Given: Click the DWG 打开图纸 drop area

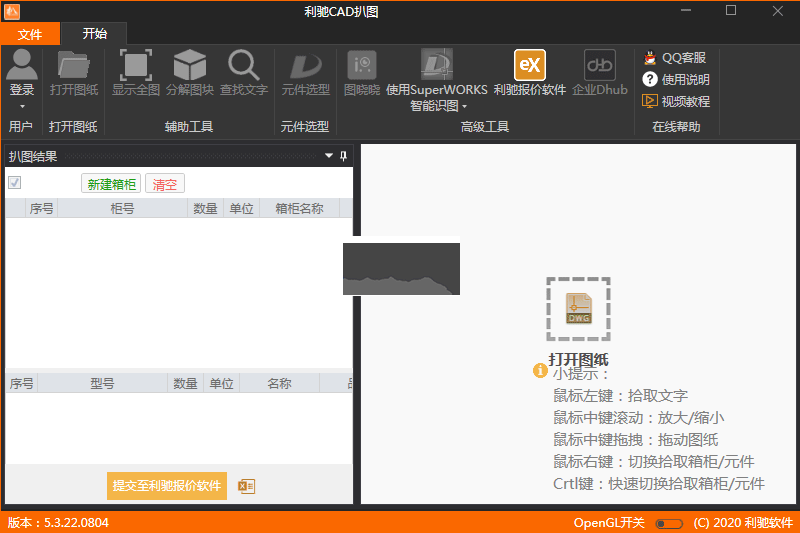Looking at the screenshot, I should 578,310.
